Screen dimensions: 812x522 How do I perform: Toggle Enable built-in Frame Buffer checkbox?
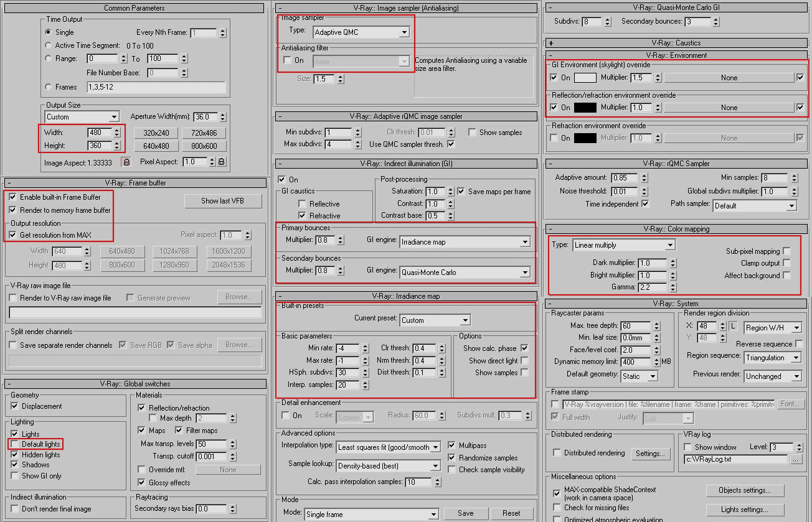13,197
